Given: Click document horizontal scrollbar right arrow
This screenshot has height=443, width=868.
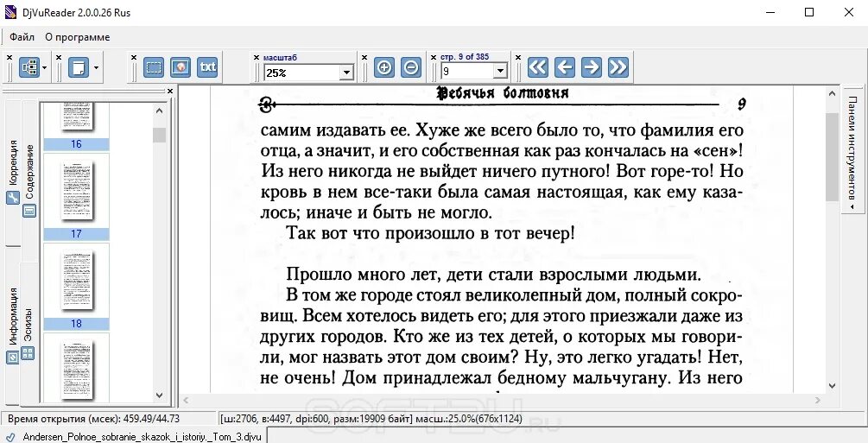Looking at the screenshot, I should pos(818,400).
